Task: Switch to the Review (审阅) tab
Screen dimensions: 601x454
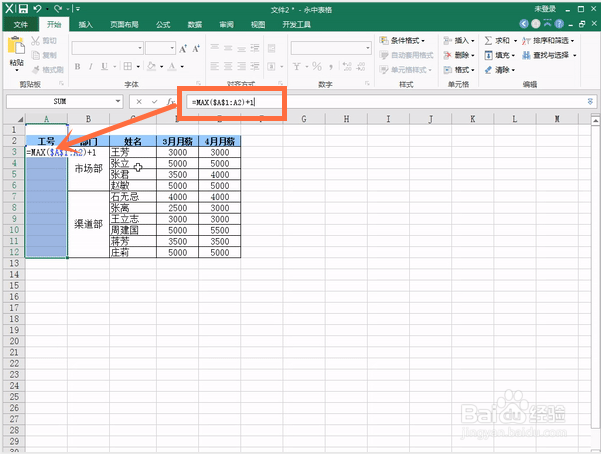Action: (227, 25)
